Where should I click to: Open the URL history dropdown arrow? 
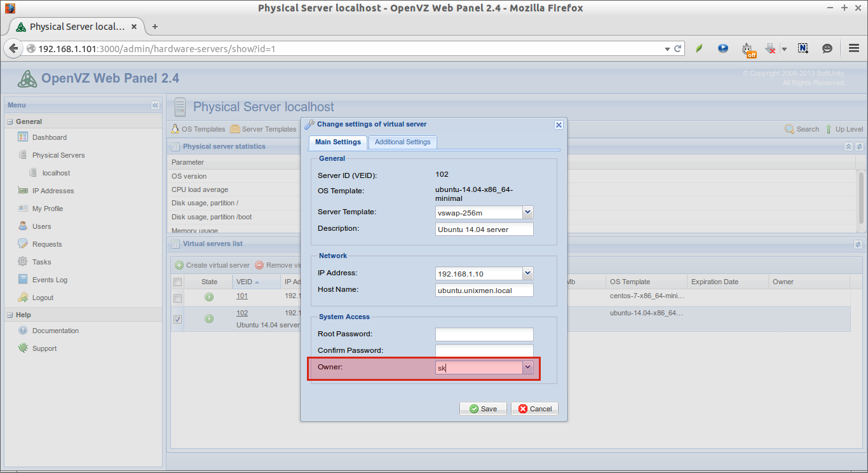[667, 48]
